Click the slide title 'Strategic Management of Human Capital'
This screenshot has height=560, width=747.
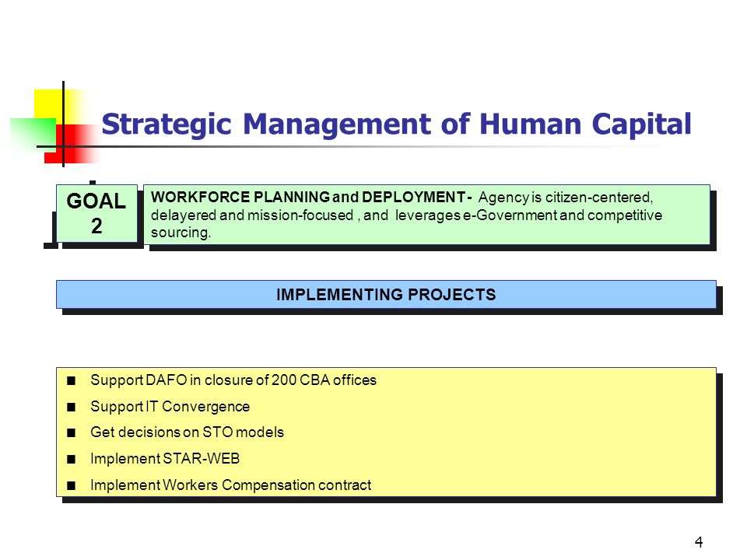[x=396, y=124]
